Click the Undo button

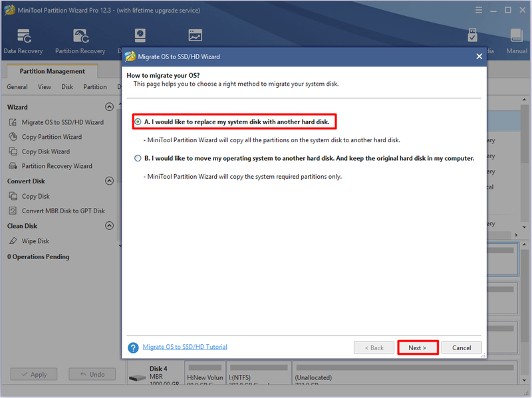[92, 374]
